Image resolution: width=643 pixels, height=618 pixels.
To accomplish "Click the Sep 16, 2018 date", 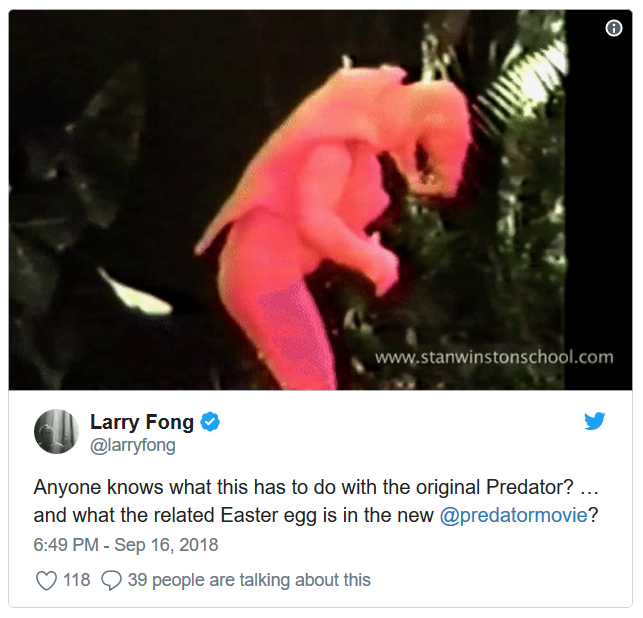I will (165, 545).
